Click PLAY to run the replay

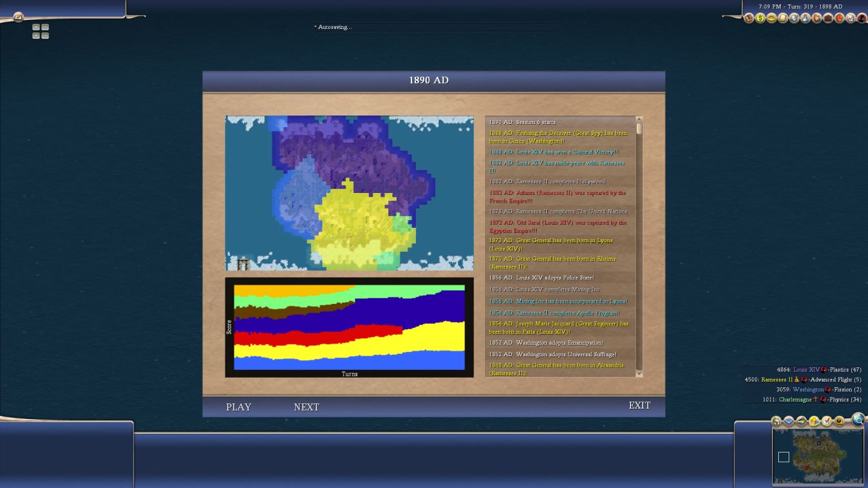tap(238, 407)
